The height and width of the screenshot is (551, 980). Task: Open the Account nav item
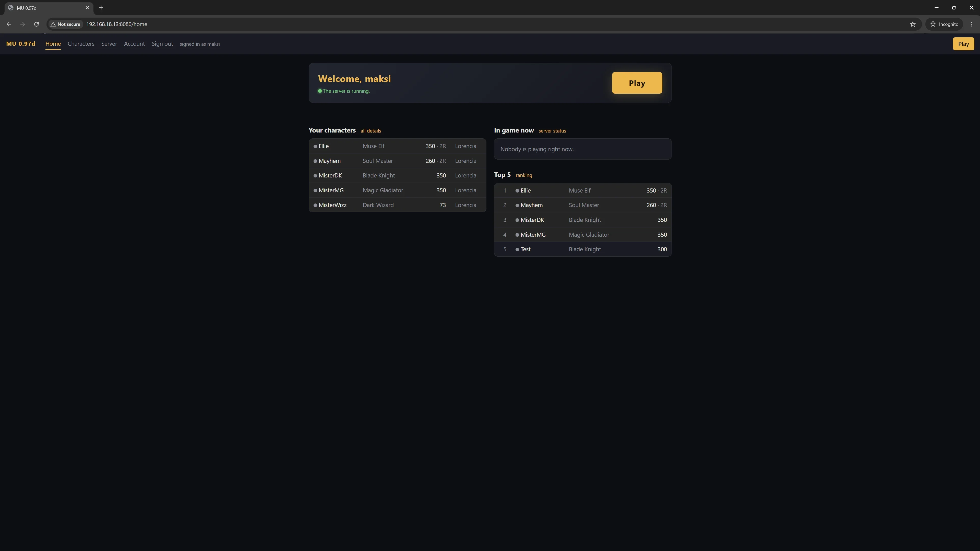click(134, 44)
